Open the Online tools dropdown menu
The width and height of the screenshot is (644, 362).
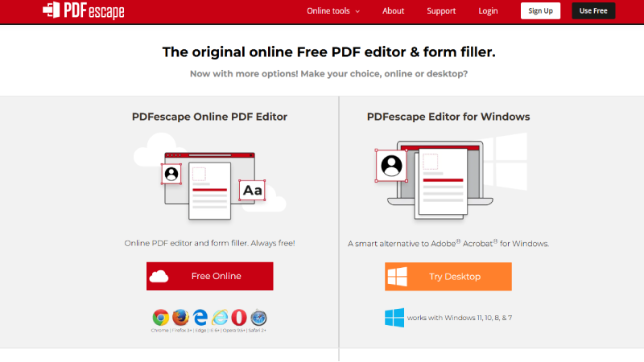coord(333,11)
